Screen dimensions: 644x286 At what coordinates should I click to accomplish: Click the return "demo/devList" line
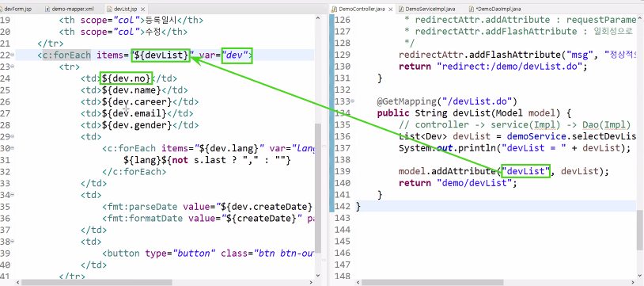458,183
